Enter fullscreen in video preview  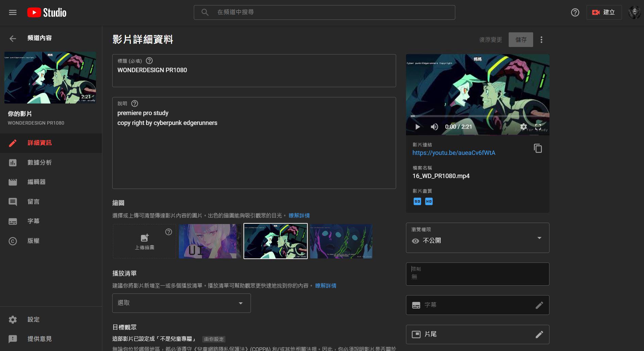pos(538,127)
